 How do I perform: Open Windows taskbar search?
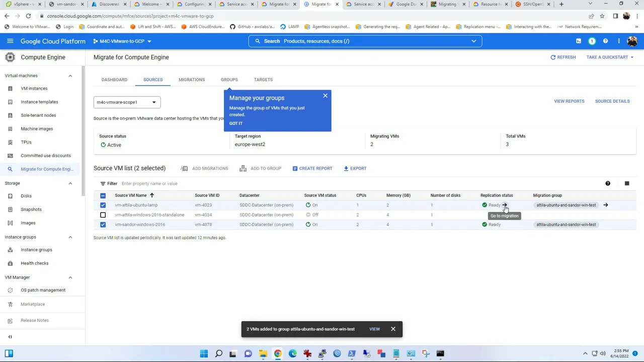[218, 353]
